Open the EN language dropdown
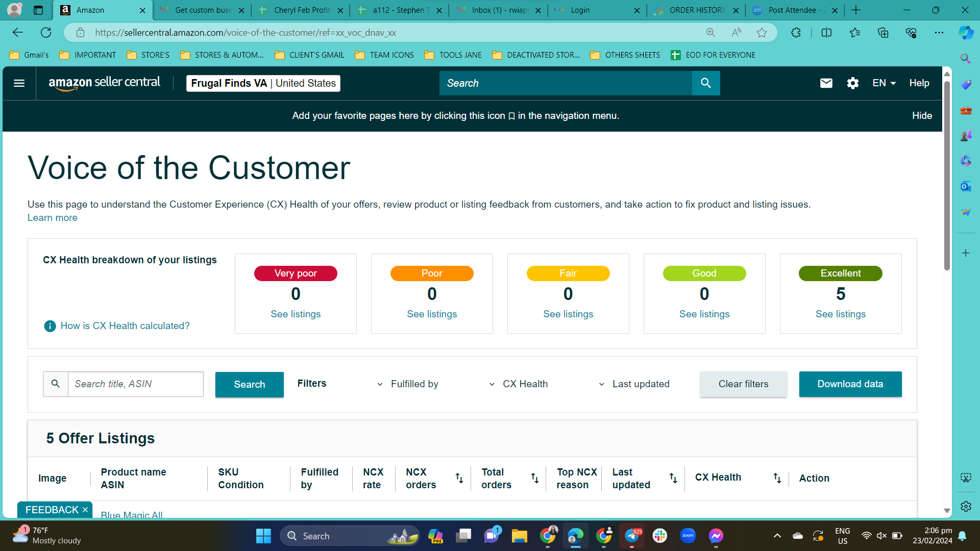The image size is (980, 551). tap(884, 83)
